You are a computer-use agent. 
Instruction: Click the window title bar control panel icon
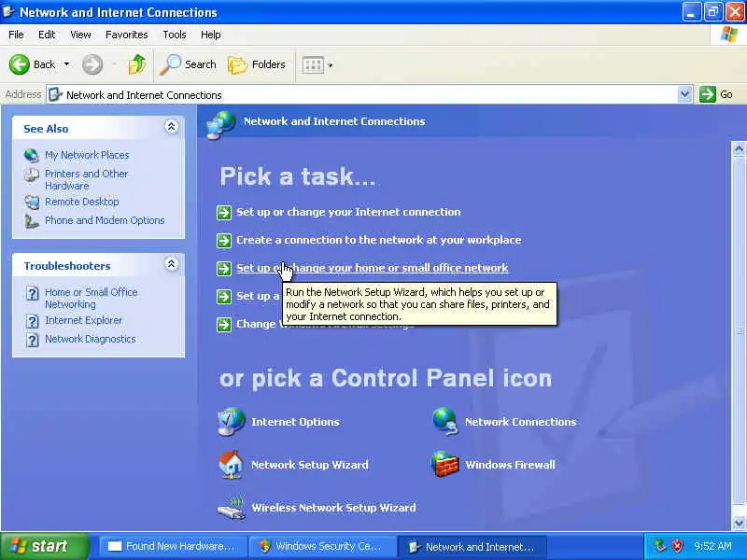(x=8, y=11)
